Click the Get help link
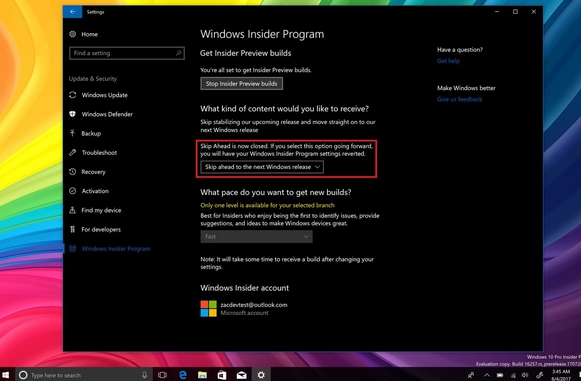This screenshot has height=381, width=581. click(x=448, y=61)
